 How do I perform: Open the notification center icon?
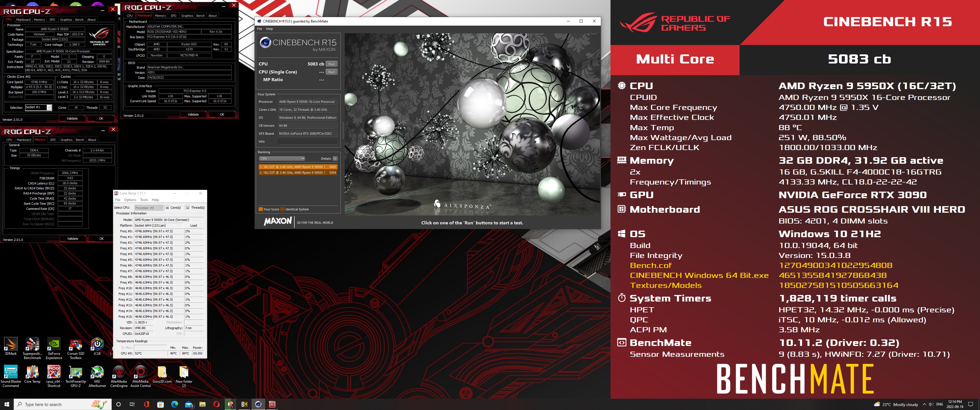(x=971, y=404)
